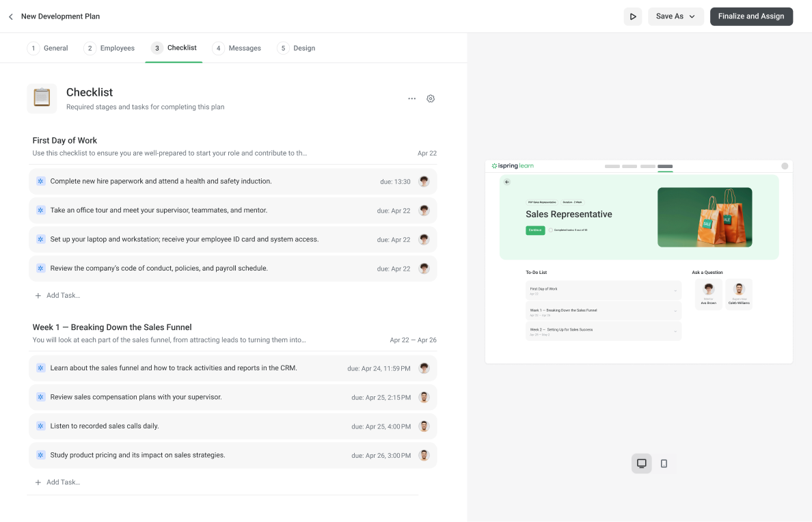
Task: Switch to desktop preview mode
Action: (641, 463)
